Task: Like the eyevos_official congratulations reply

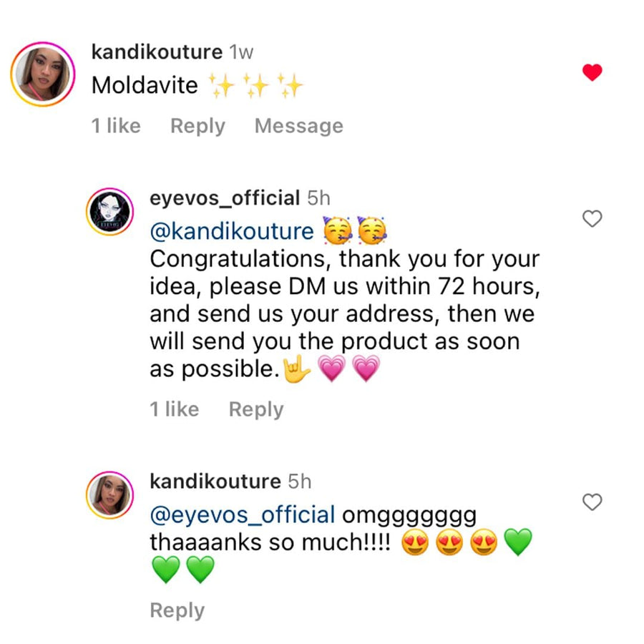Action: click(592, 219)
